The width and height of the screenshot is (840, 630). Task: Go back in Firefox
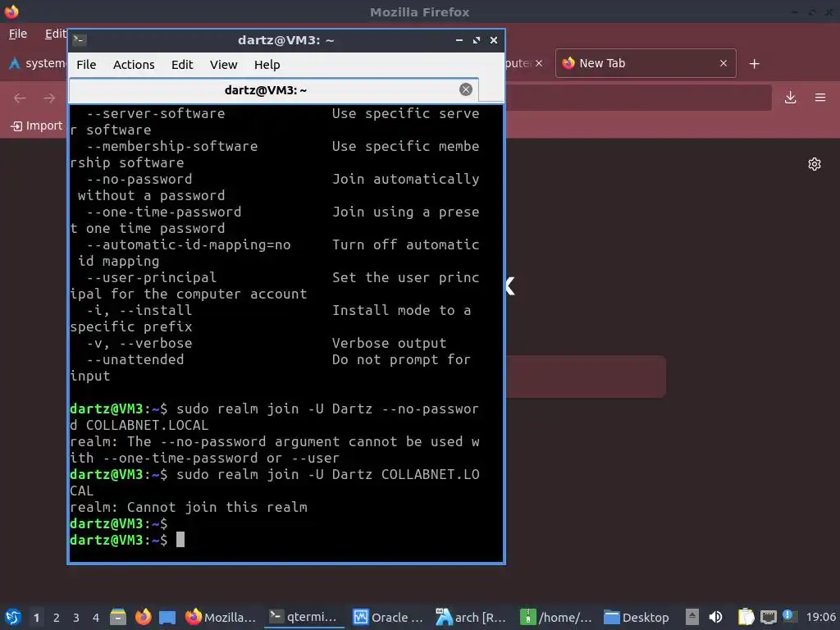click(20, 98)
